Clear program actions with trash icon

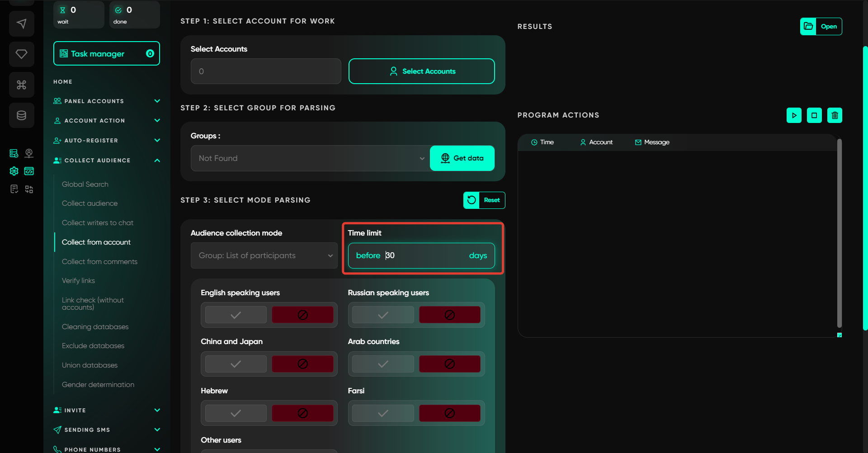(x=835, y=115)
